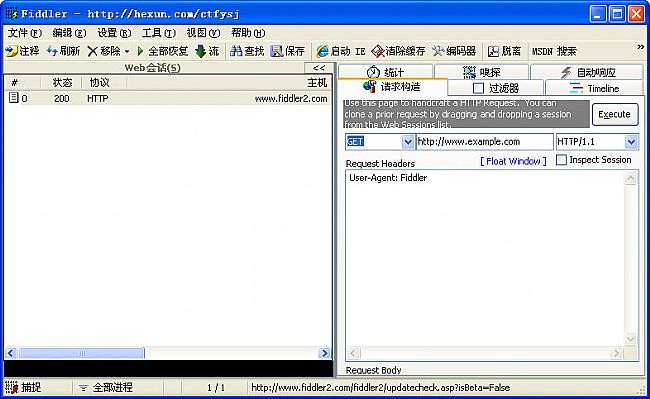Enable the Inspect Session checkbox
This screenshot has height=399, width=650.
click(x=561, y=160)
